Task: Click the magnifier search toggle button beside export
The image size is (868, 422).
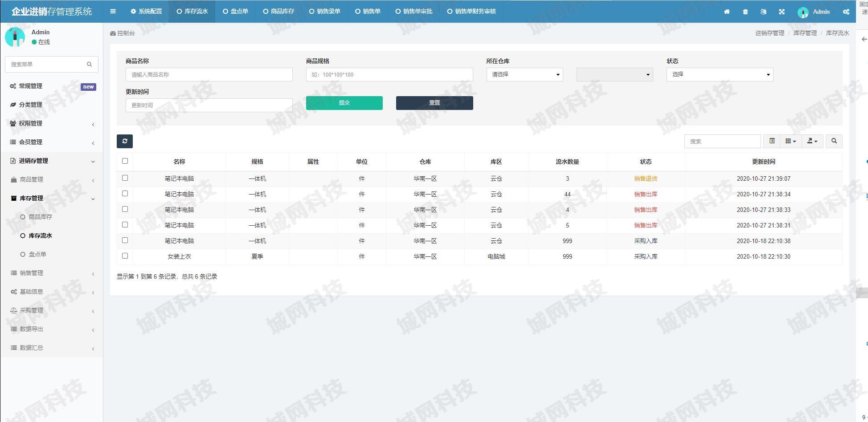Action: pos(834,141)
